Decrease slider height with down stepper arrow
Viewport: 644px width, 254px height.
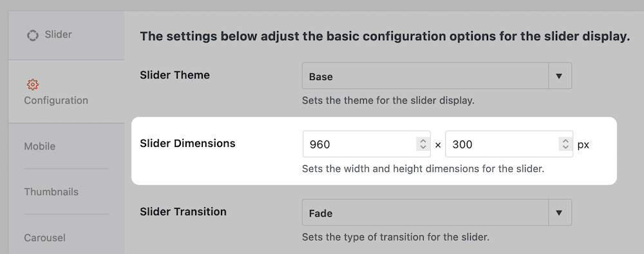pos(565,148)
